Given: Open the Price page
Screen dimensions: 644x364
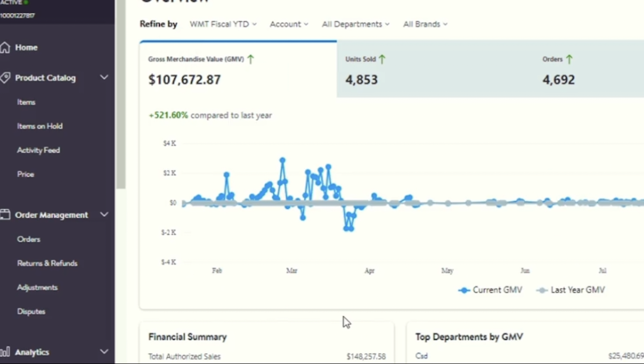Looking at the screenshot, I should tap(25, 174).
